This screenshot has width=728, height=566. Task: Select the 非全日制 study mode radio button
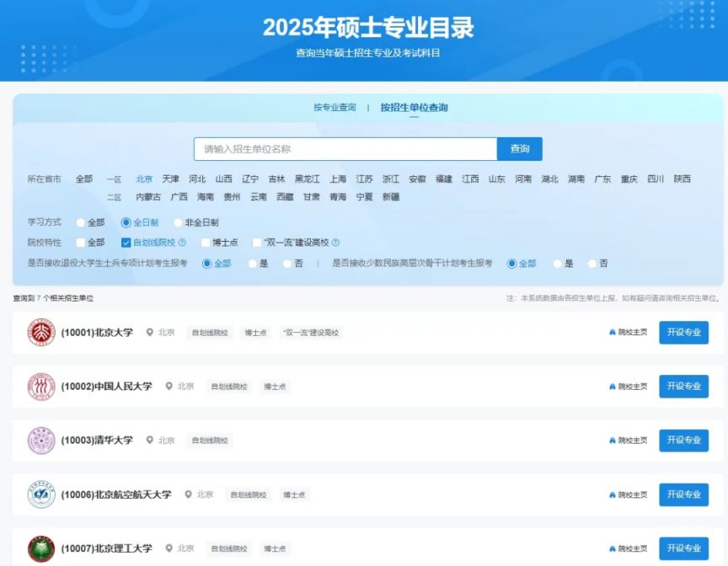[177, 222]
